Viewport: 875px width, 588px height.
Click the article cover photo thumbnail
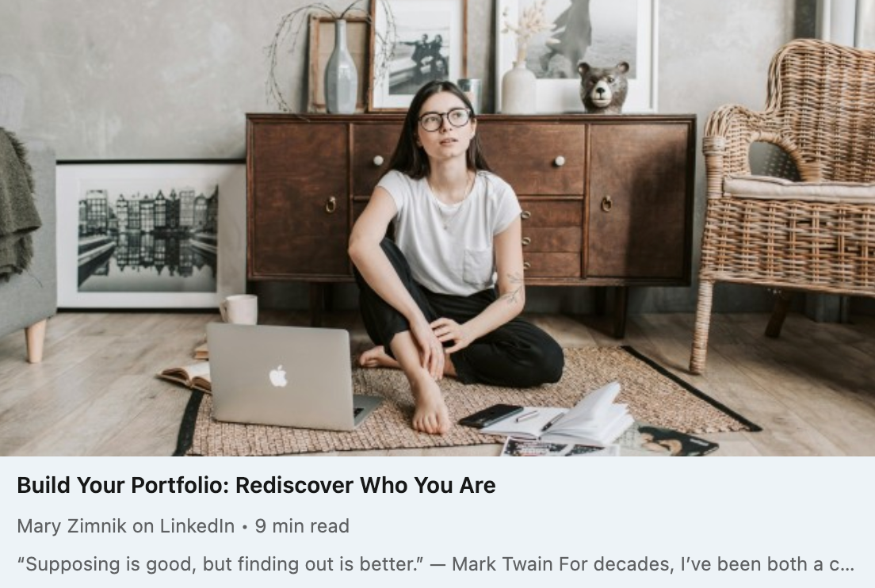pos(437,228)
